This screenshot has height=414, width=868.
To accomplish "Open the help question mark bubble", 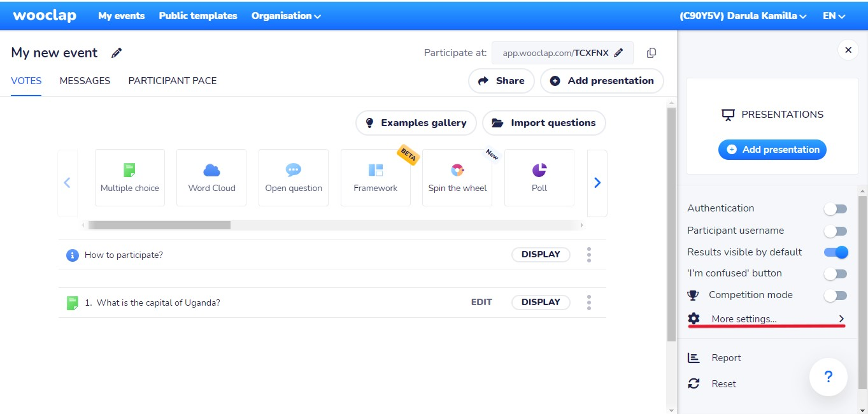I will click(x=828, y=377).
